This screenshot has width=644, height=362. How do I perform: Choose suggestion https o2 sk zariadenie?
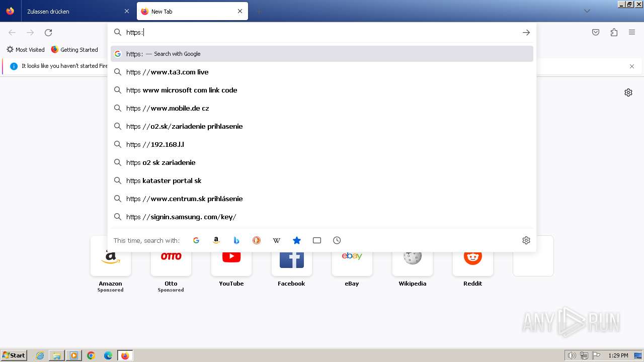coord(322,162)
